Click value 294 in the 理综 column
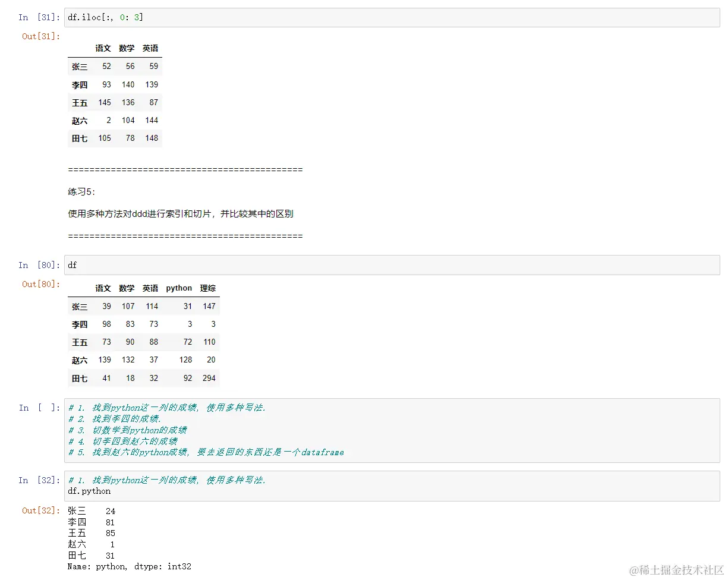Screen dimensions: 728x580 coord(209,378)
